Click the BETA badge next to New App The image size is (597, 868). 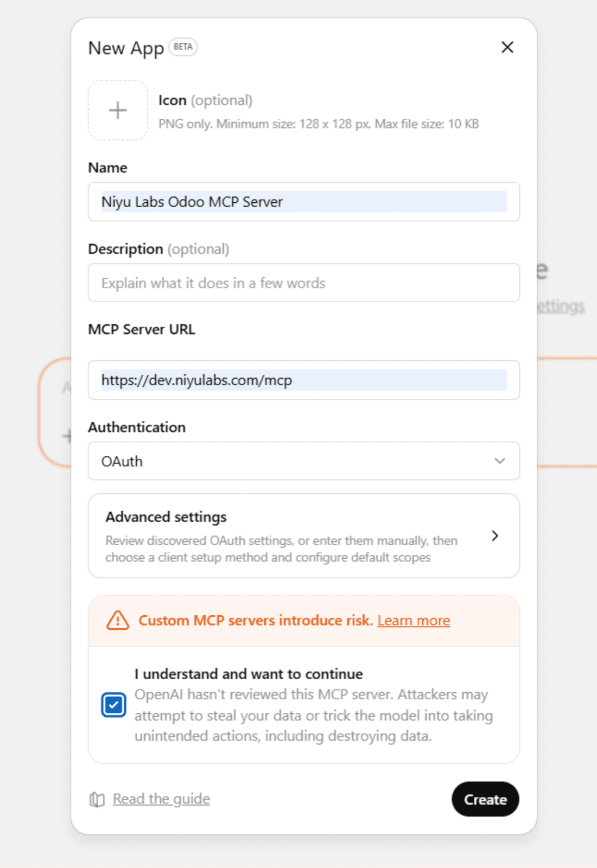pos(183,47)
